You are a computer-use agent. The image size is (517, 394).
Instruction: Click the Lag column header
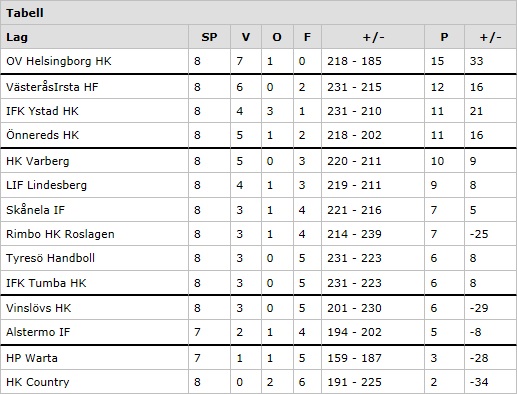tap(17, 37)
